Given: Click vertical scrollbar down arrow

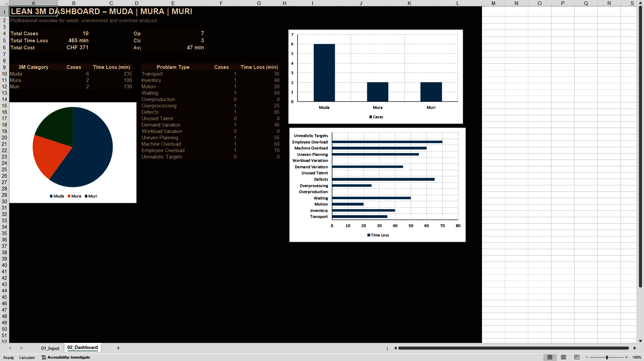Looking at the screenshot, I should [640, 341].
